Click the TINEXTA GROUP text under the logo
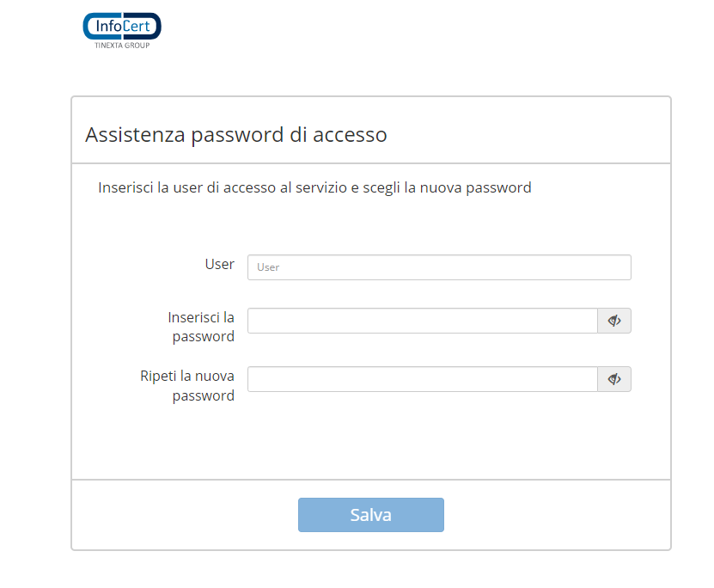 point(122,46)
